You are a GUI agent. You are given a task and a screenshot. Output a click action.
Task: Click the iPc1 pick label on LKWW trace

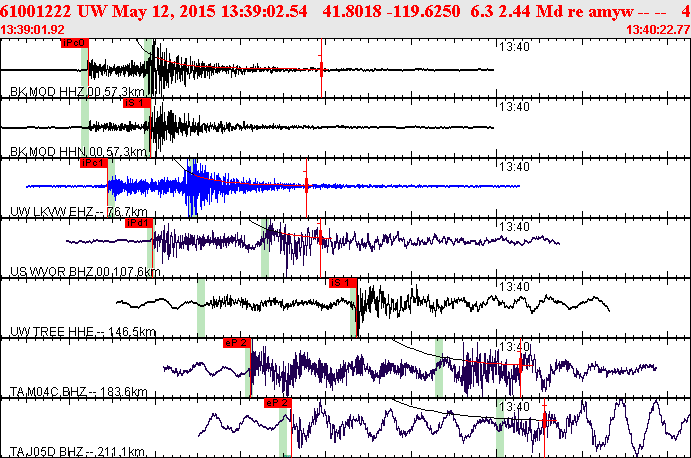(x=94, y=163)
